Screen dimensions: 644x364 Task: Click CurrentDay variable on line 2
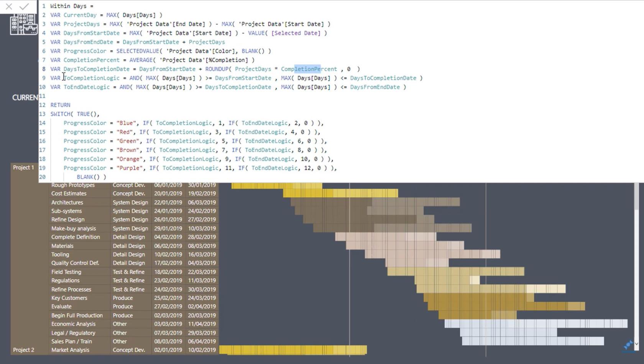(80, 15)
